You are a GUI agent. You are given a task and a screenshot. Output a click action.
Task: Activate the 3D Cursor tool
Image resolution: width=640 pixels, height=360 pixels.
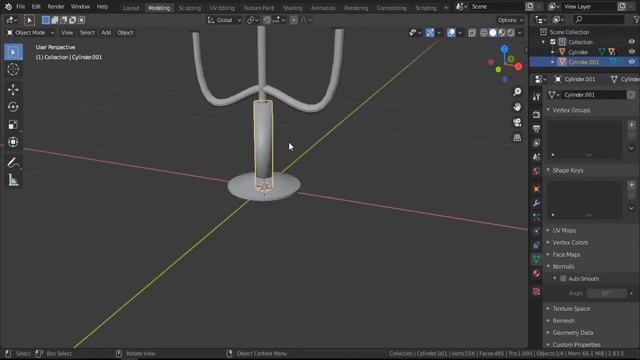pyautogui.click(x=13, y=70)
